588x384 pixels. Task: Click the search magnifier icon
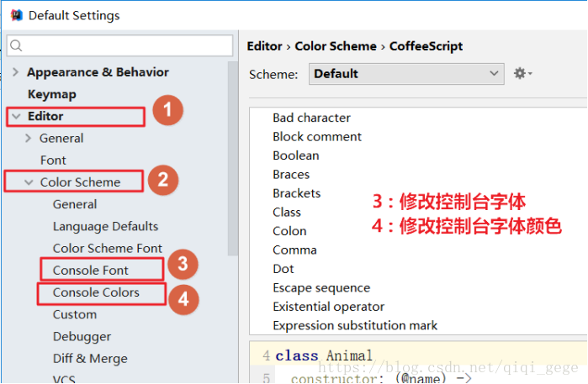click(x=18, y=45)
